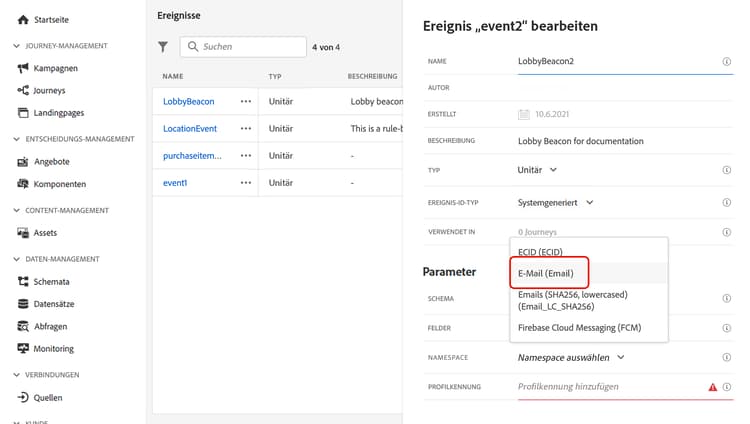Click the Beschreibung field text
Viewport: 750px width, 424px height.
tap(580, 141)
